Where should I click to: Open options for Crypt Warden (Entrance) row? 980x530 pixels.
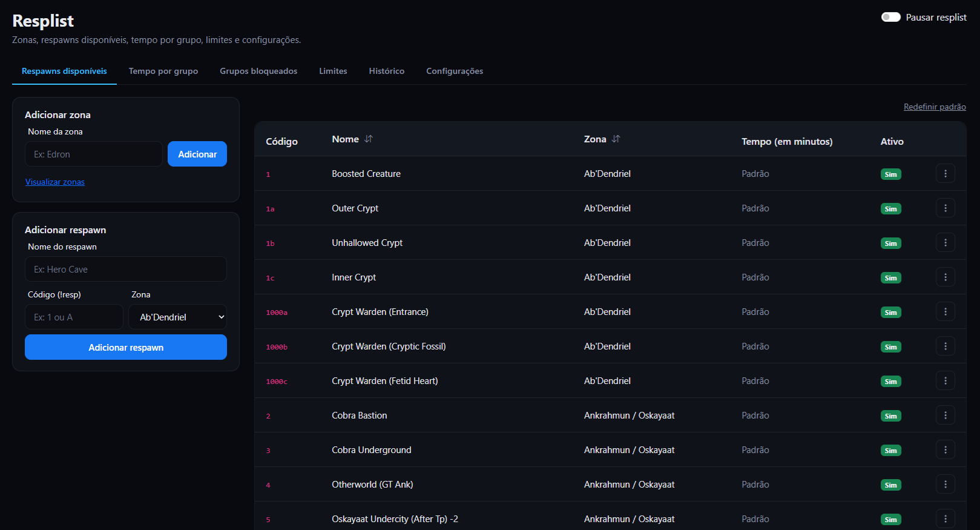point(945,312)
